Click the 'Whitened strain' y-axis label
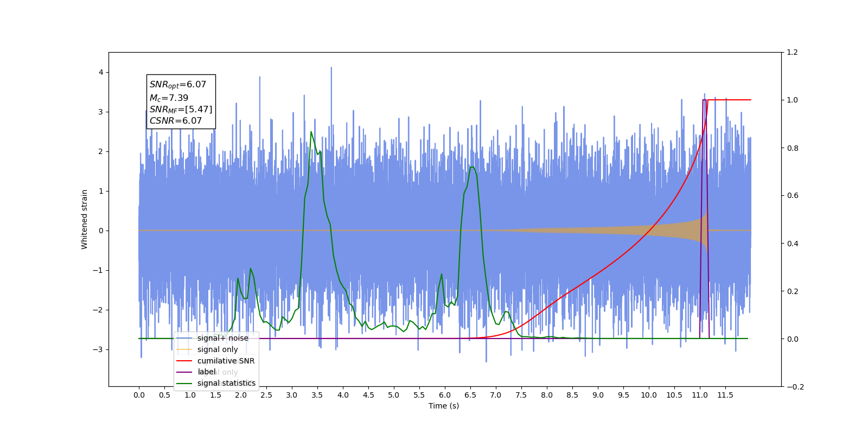This screenshot has width=868, height=434. tap(84, 219)
